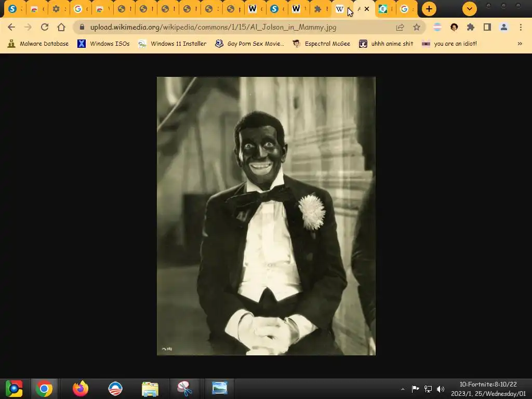This screenshot has width=532, height=399.
Task: Click the taskbar clock and date
Action: point(488,389)
